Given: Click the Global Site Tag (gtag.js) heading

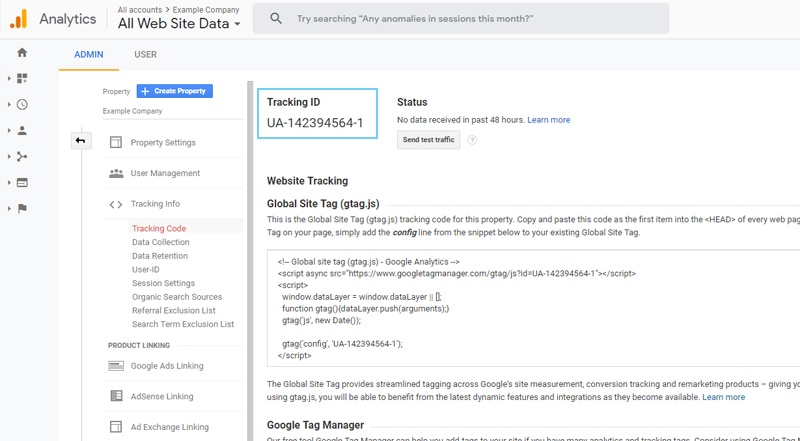Looking at the screenshot, I should coord(323,204).
